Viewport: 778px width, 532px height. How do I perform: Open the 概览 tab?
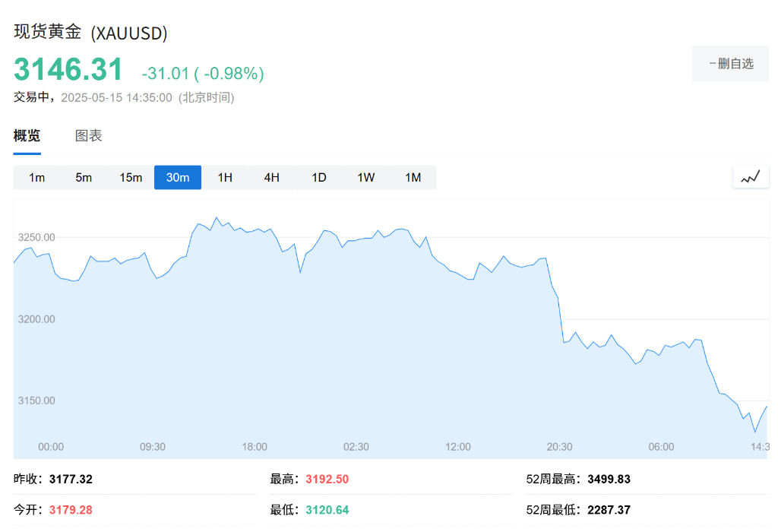[27, 136]
